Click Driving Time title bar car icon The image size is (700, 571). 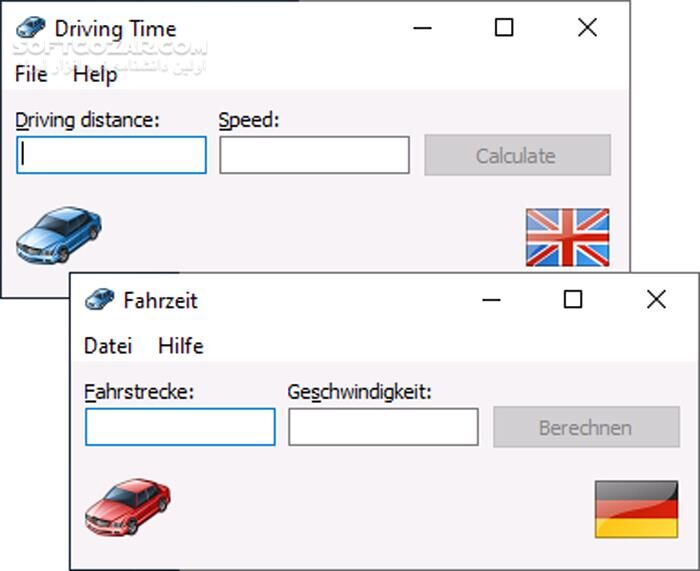[x=31, y=28]
